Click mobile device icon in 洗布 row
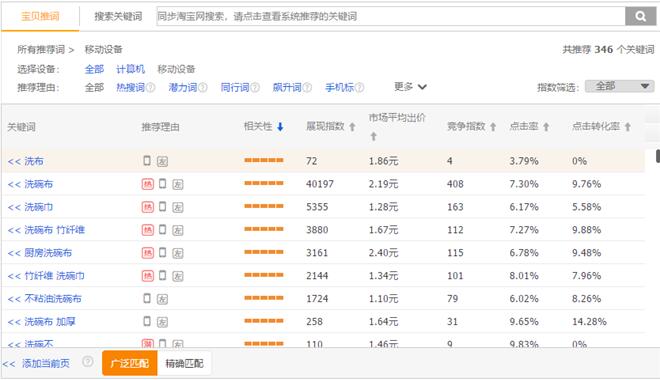Screen dimensions: 660x380 click(147, 160)
